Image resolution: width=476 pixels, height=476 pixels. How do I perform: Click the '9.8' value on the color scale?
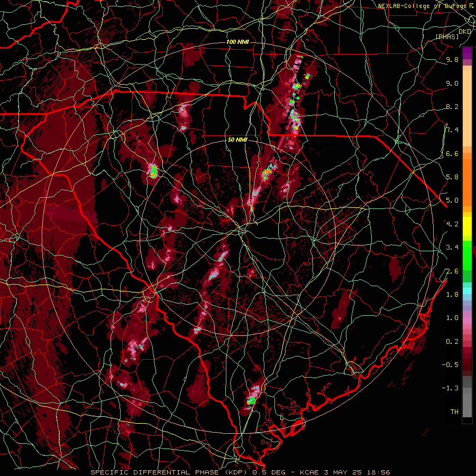click(452, 59)
